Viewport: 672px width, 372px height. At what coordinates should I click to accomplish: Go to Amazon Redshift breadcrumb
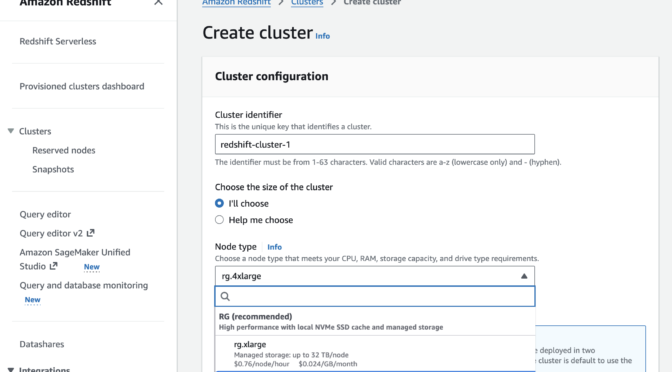(x=236, y=2)
